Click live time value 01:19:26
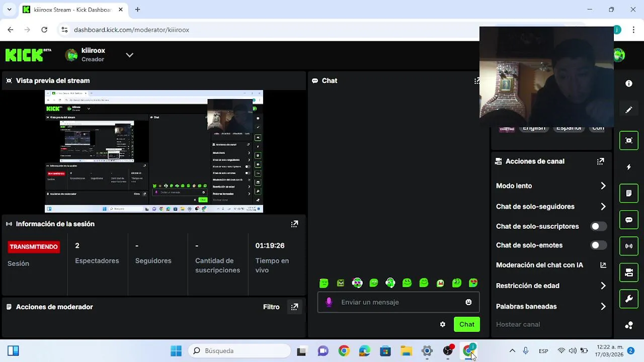The height and width of the screenshot is (362, 644). 270,245
